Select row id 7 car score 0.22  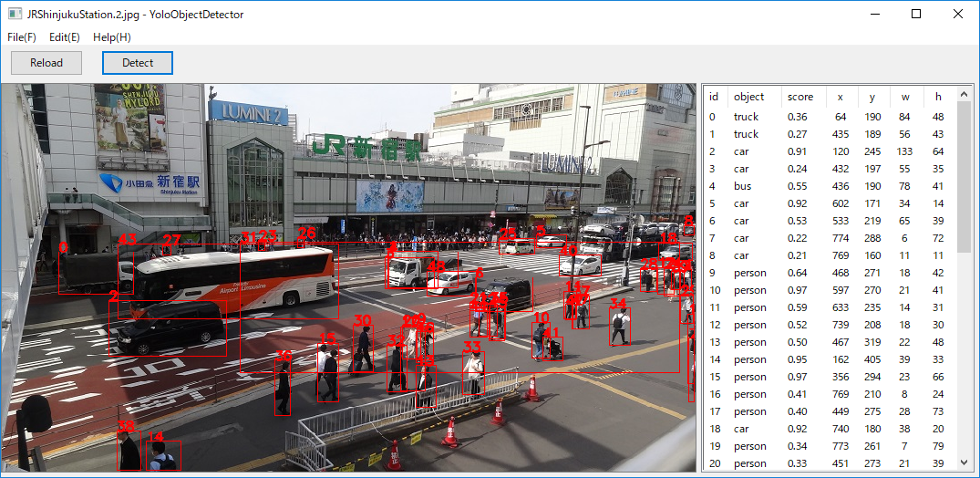[830, 238]
